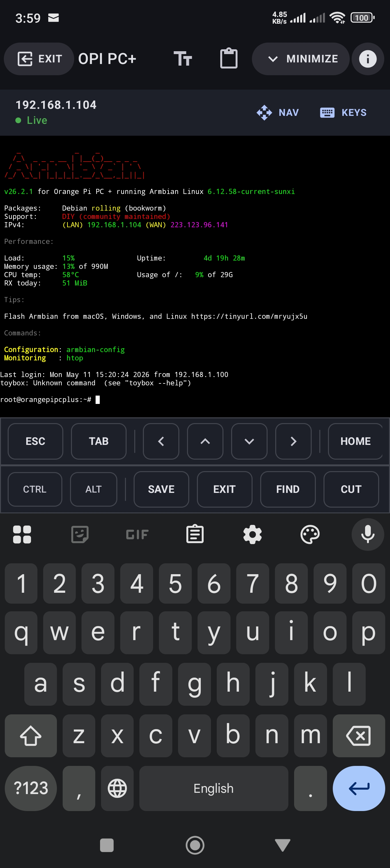Open the GIF keyboard panel
Image resolution: width=390 pixels, height=868 pixels.
(137, 534)
